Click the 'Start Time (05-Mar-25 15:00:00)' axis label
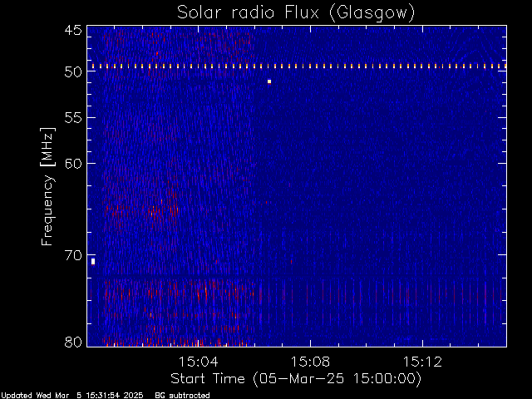The height and width of the screenshot is (399, 532). coord(296,378)
